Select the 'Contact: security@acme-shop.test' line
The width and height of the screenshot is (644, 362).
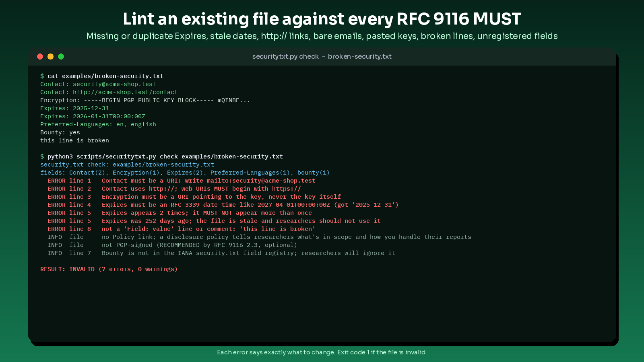(98, 84)
